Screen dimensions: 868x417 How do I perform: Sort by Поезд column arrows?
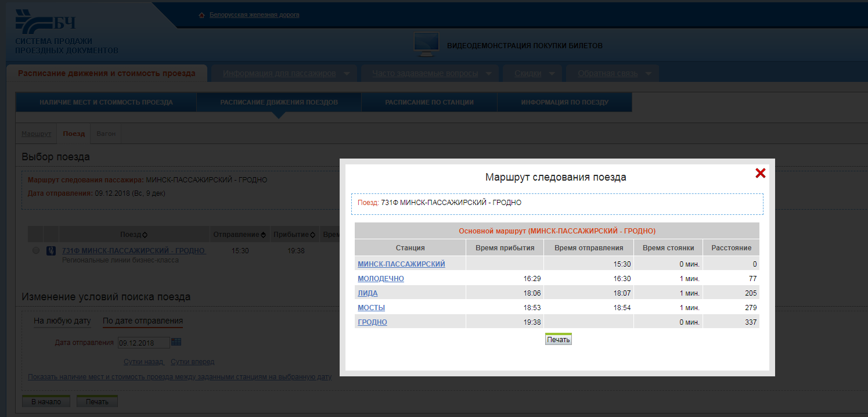[145, 235]
